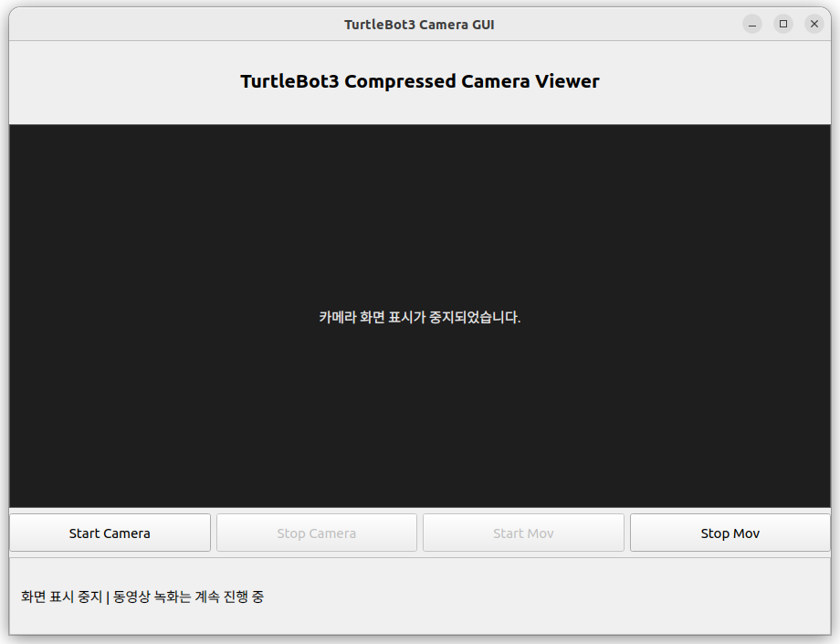The height and width of the screenshot is (644, 840).
Task: Stop recording with the Stop Mov button
Action: (730, 533)
